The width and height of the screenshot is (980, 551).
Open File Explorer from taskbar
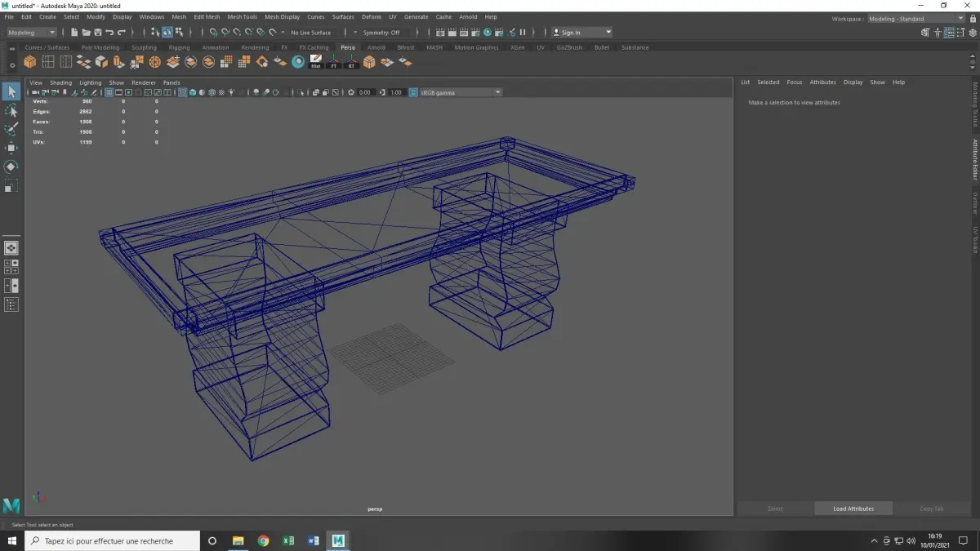[x=238, y=540]
